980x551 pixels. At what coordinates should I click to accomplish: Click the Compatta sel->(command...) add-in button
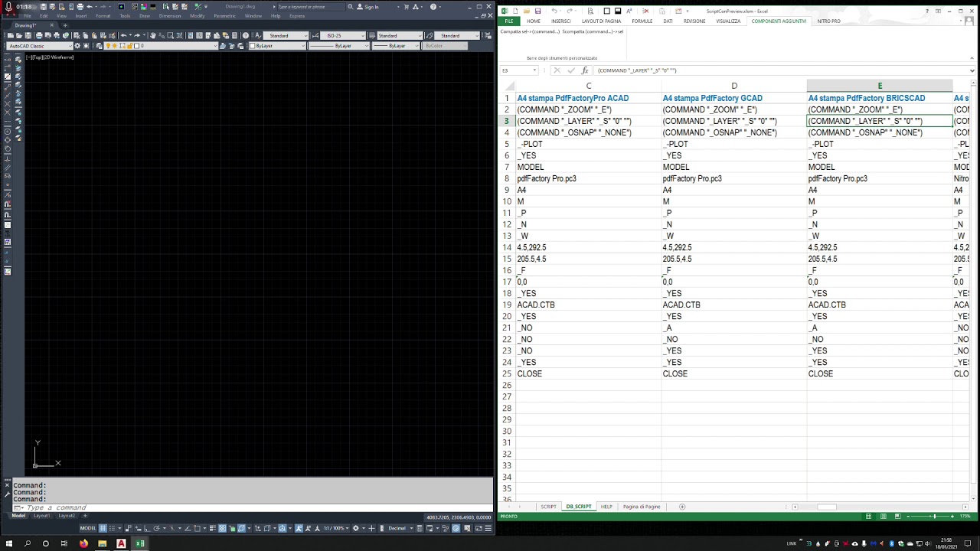pos(530,31)
